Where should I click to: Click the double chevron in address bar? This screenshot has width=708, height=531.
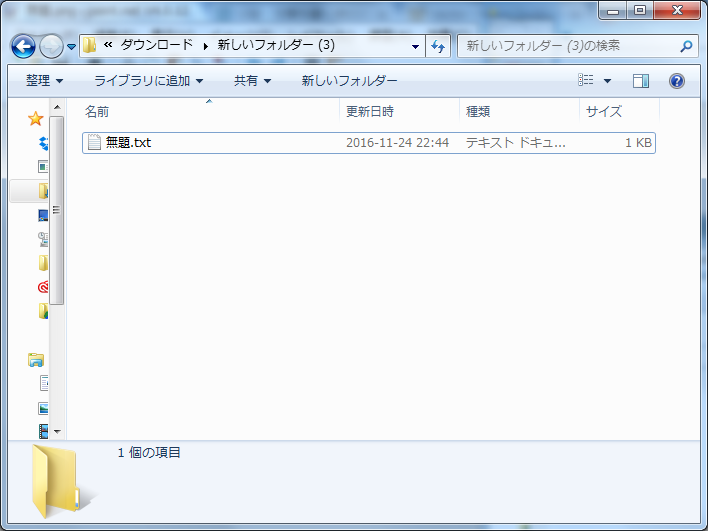(x=108, y=45)
